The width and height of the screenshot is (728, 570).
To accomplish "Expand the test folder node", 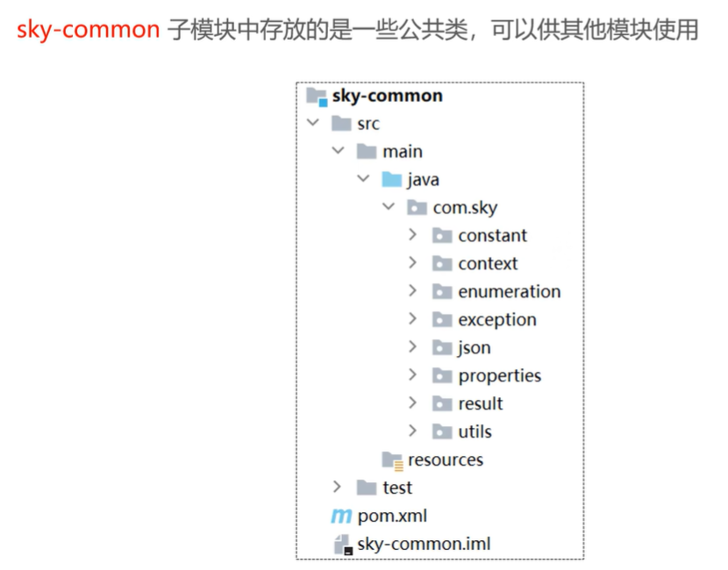I will [337, 488].
